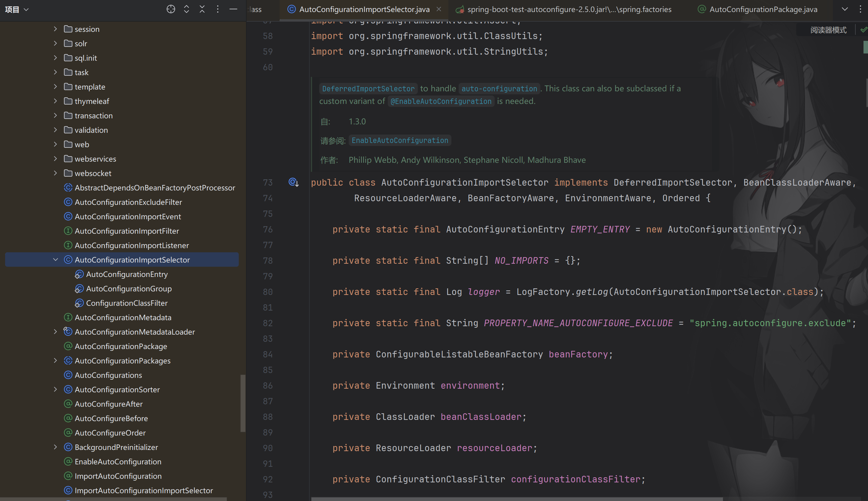
Task: Expand the solr folder
Action: pyautogui.click(x=55, y=43)
